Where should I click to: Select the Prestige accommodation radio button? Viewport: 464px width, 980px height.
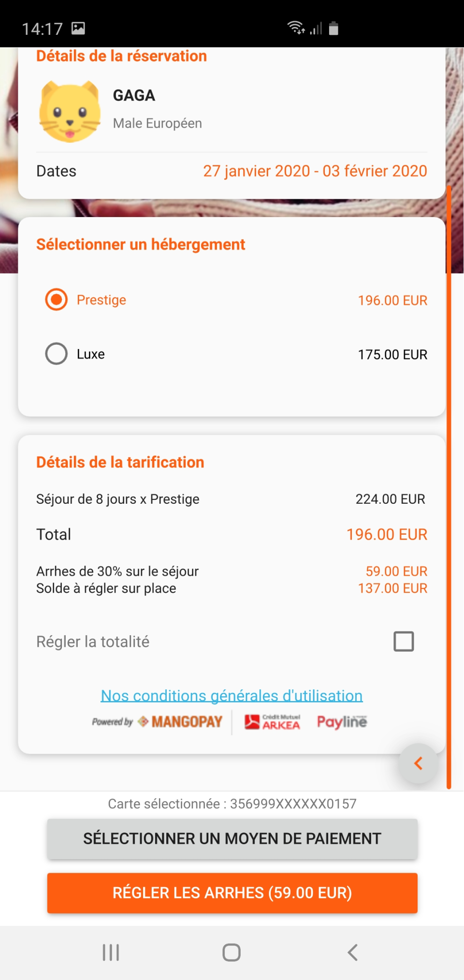pos(57,300)
